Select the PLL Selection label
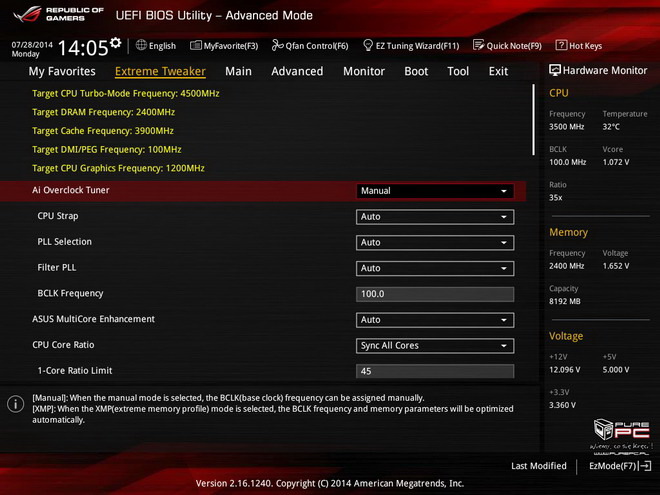The width and height of the screenshot is (660, 495). click(64, 242)
